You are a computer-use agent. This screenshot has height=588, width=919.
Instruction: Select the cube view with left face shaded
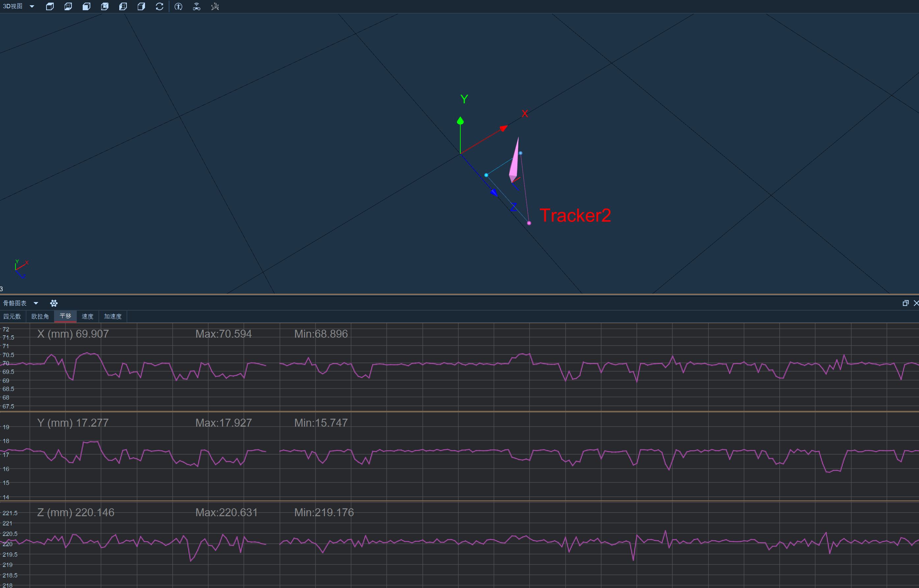click(86, 7)
